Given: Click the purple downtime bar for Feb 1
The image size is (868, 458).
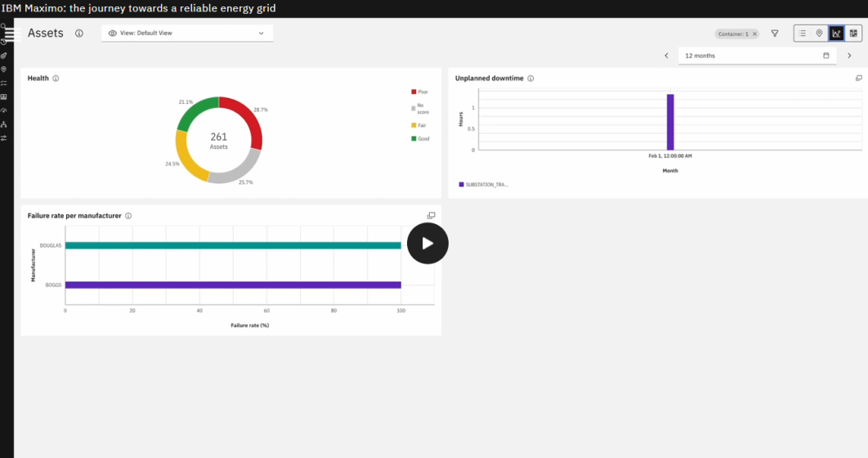Looking at the screenshot, I should tap(670, 122).
